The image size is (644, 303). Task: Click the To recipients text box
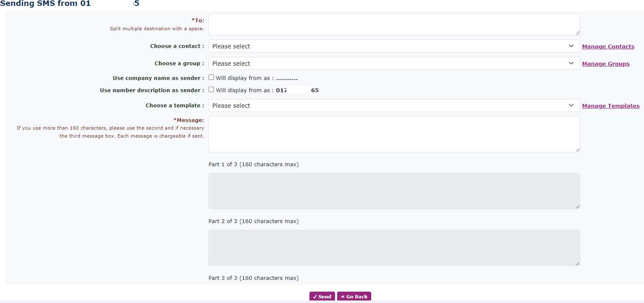[x=394, y=24]
